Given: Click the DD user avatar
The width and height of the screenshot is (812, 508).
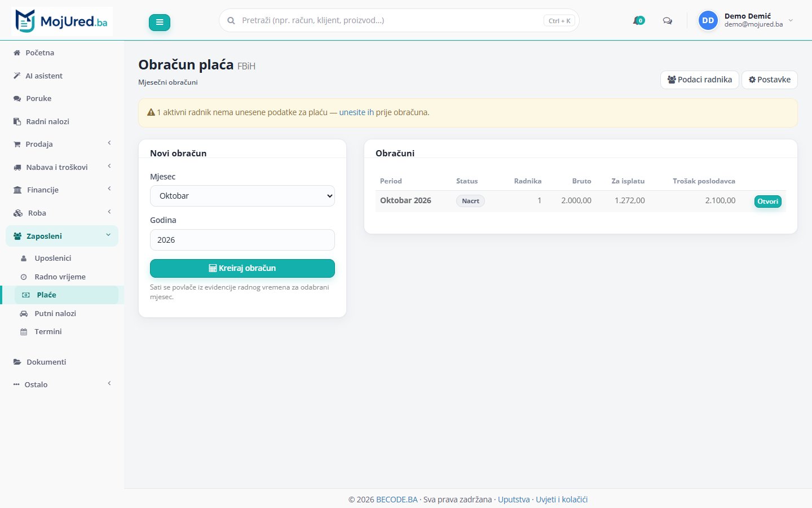Looking at the screenshot, I should 708,20.
